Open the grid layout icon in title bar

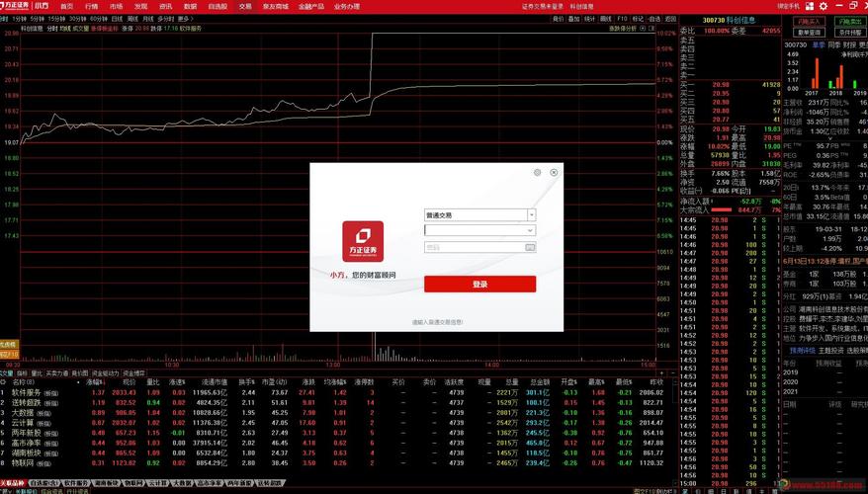coord(810,6)
